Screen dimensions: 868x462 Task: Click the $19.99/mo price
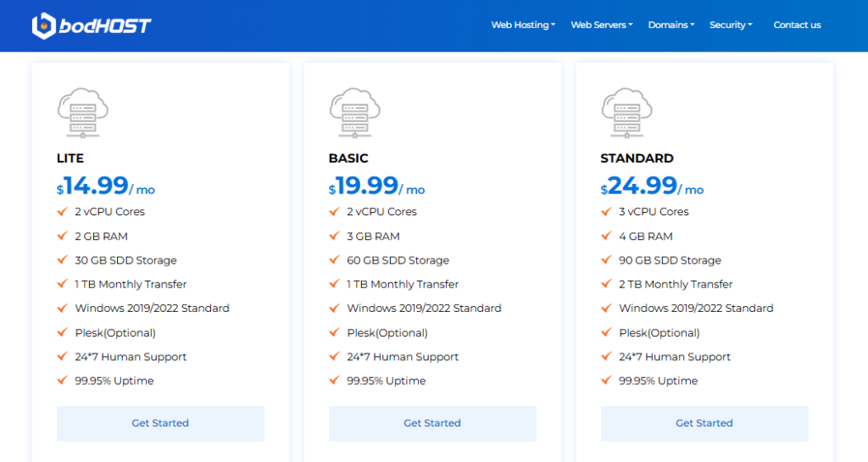[x=376, y=186]
